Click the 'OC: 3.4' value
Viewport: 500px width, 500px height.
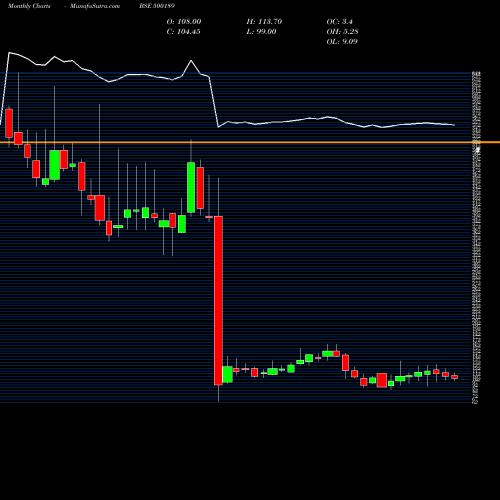point(339,22)
